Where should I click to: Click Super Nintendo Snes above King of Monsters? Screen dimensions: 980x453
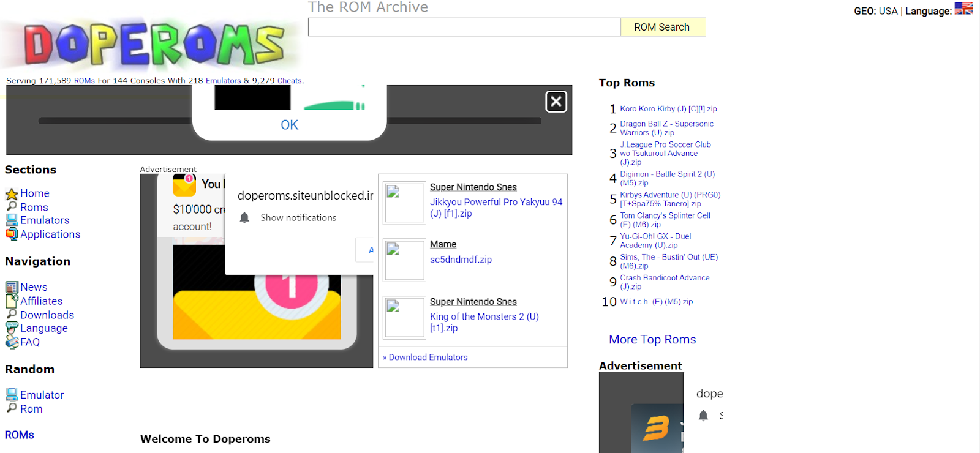pyautogui.click(x=473, y=302)
